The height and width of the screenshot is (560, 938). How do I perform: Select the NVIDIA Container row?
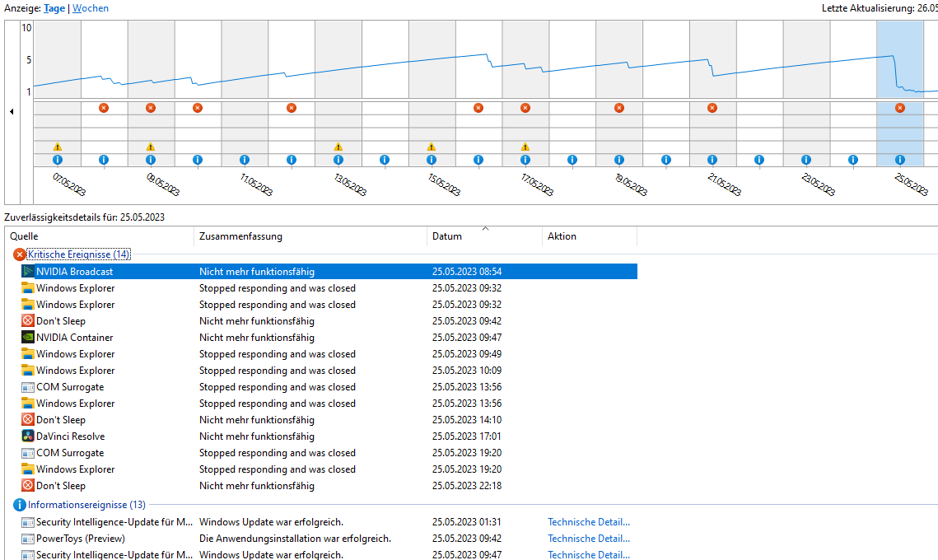[x=329, y=338]
